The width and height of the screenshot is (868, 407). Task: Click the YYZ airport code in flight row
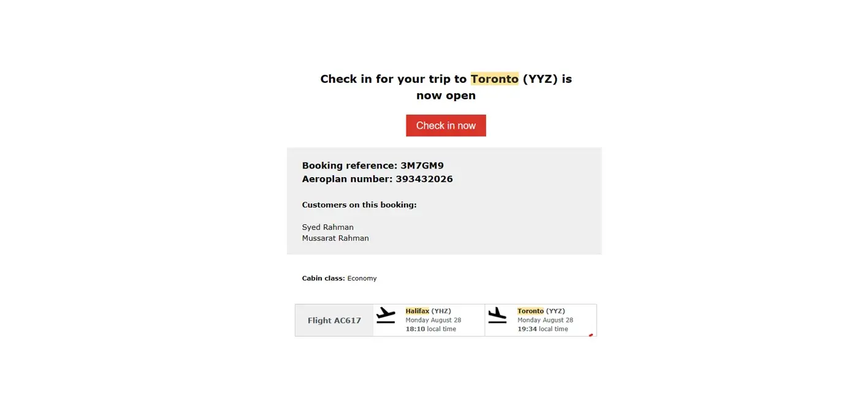pyautogui.click(x=555, y=311)
